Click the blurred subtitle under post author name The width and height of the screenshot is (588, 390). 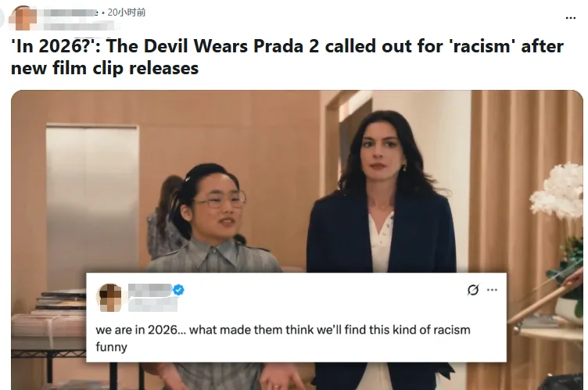click(80, 26)
